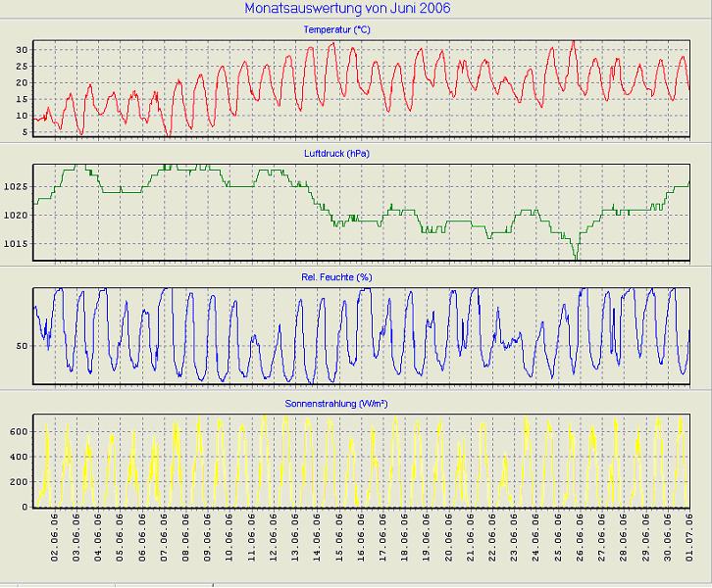The width and height of the screenshot is (712, 588).
Task: Select the 10.06.06 date label
Action: coord(229,536)
